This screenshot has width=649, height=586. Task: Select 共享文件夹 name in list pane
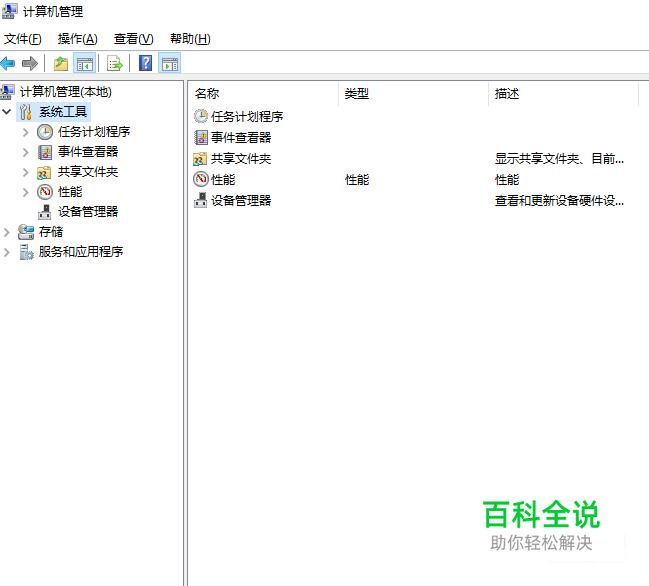[241, 159]
